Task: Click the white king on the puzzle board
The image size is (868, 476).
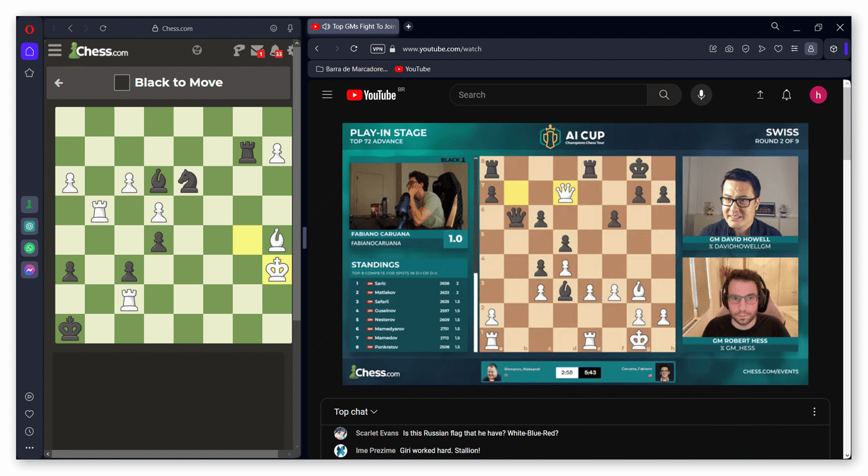Action: click(x=277, y=269)
